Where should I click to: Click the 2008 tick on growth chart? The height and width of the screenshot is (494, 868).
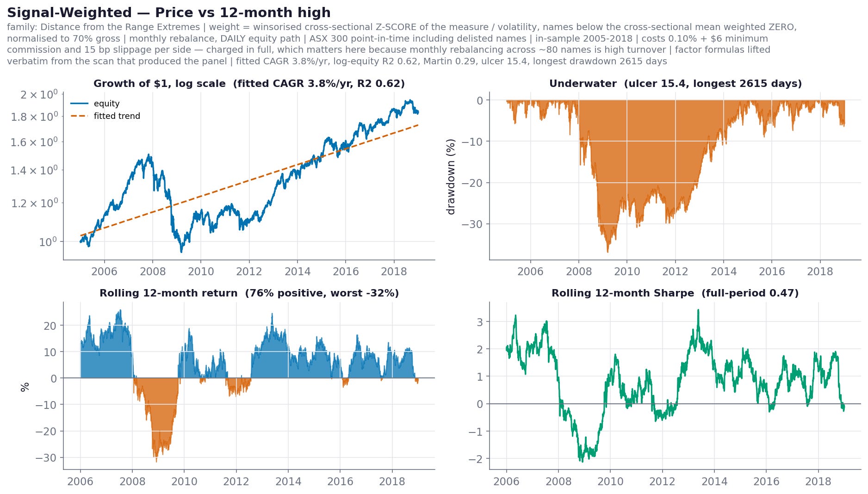click(153, 272)
